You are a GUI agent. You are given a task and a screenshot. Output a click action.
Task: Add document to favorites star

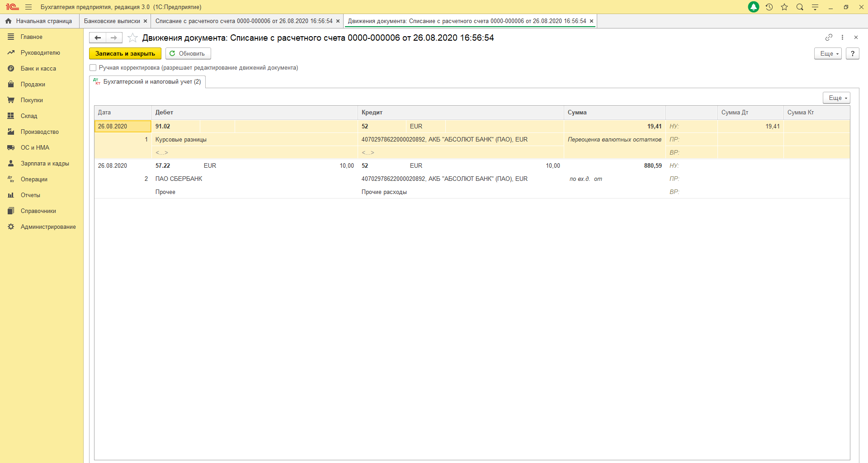click(x=132, y=38)
